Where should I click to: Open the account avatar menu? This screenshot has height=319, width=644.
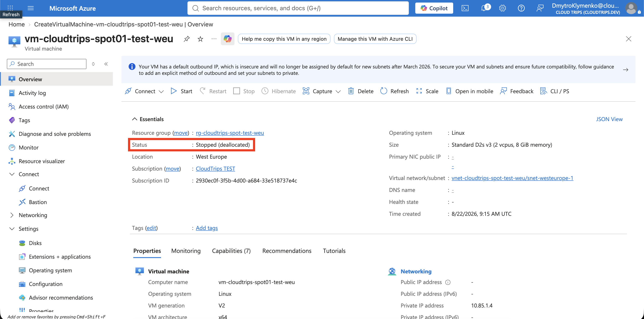click(631, 8)
